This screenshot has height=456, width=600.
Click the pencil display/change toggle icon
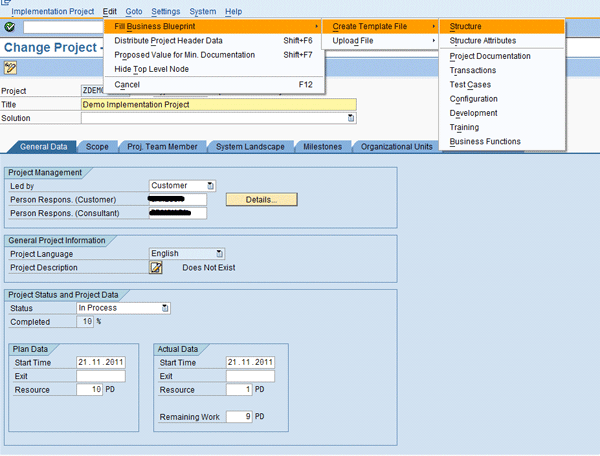10,68
